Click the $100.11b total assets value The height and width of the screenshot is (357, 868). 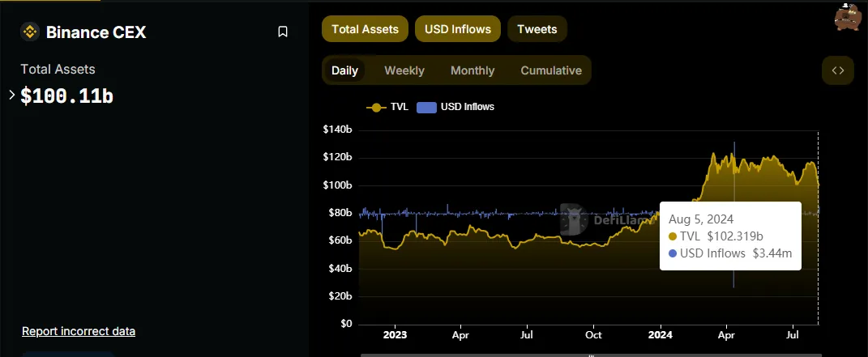point(66,96)
